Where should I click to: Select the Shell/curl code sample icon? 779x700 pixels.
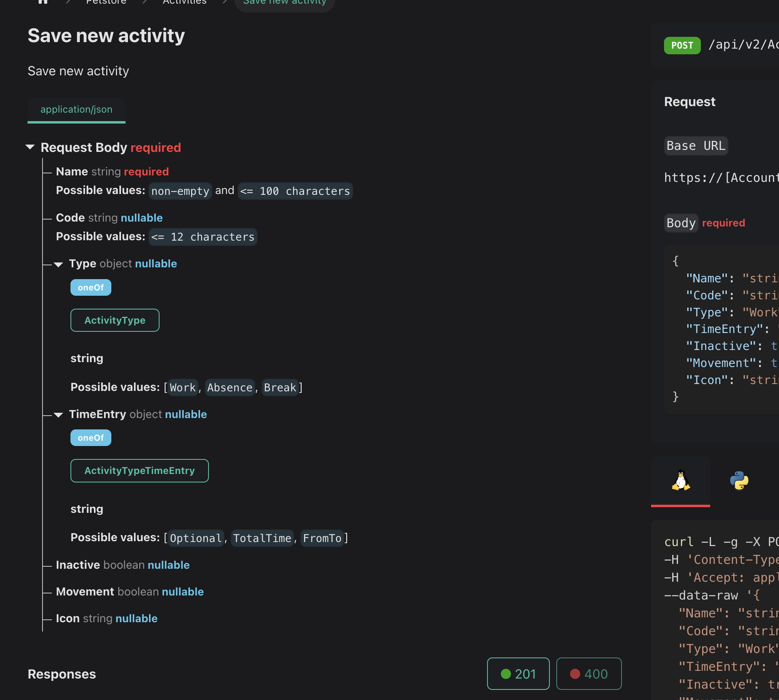pyautogui.click(x=680, y=481)
